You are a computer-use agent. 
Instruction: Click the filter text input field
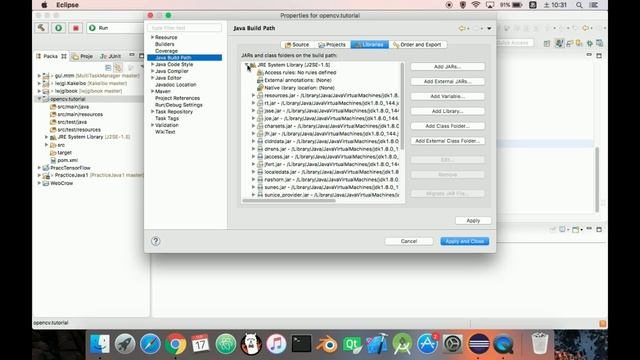(x=184, y=28)
